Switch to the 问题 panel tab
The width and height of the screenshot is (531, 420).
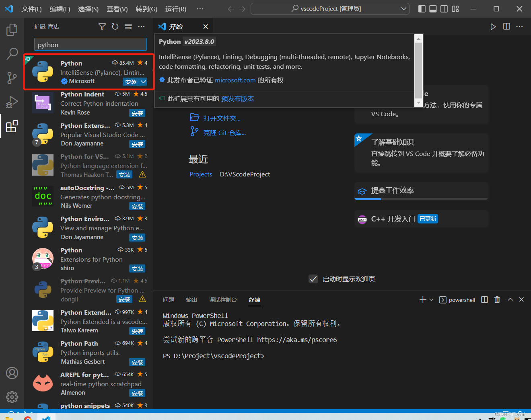point(169,300)
